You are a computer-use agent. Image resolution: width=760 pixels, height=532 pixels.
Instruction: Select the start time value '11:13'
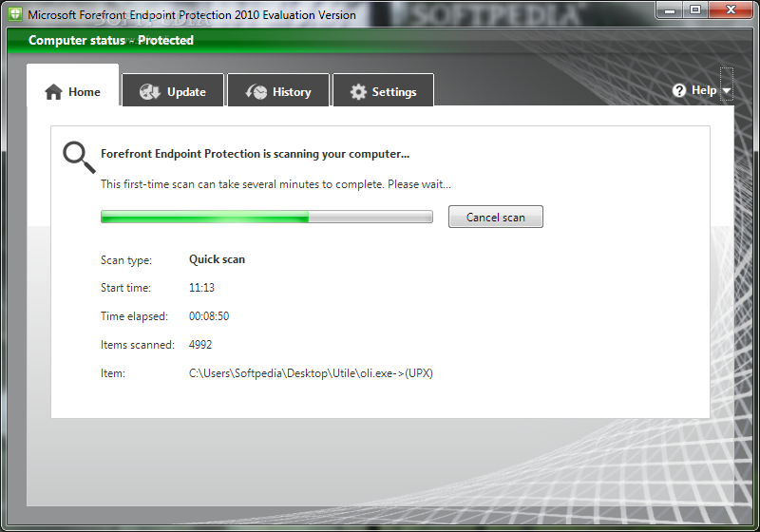pos(201,288)
